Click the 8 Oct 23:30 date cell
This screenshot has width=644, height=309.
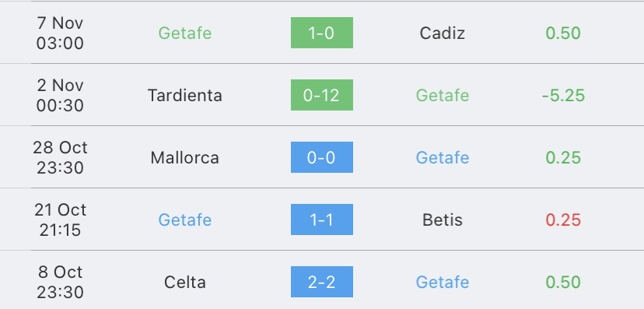pos(60,282)
